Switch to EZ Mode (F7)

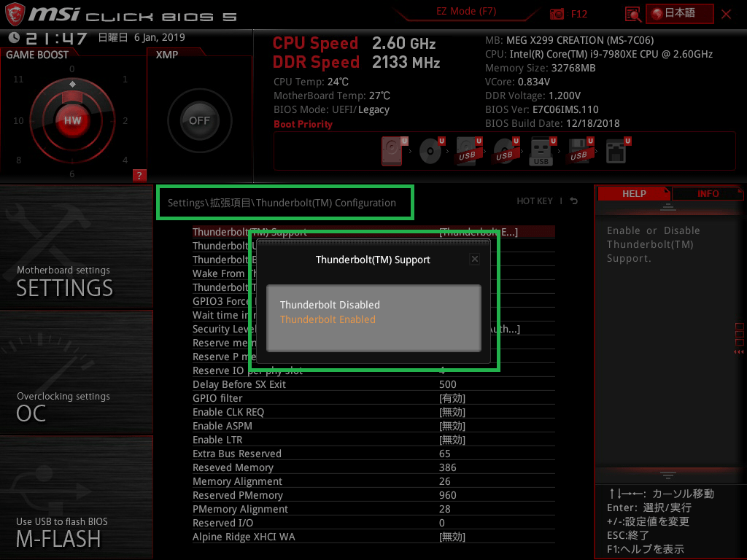466,12
